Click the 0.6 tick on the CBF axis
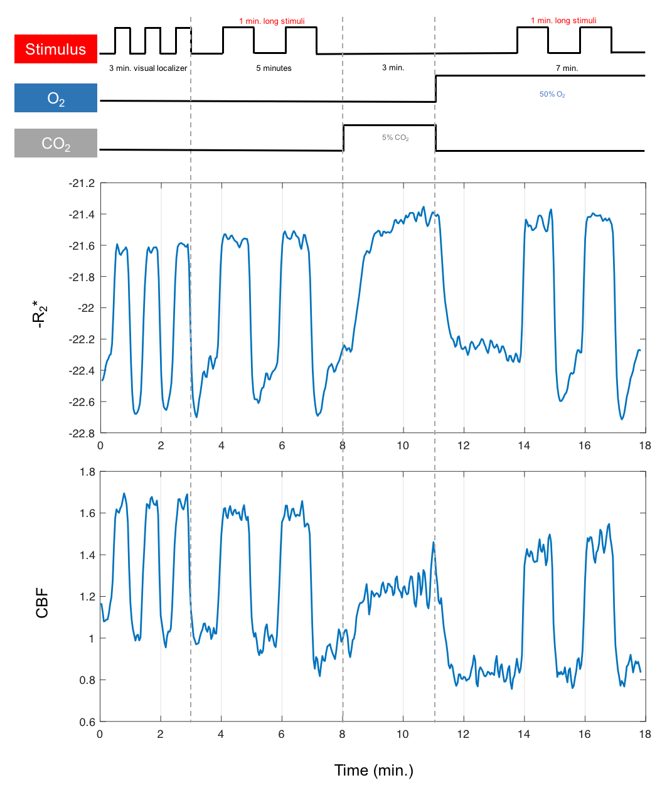The height and width of the screenshot is (795, 672). tap(88, 722)
